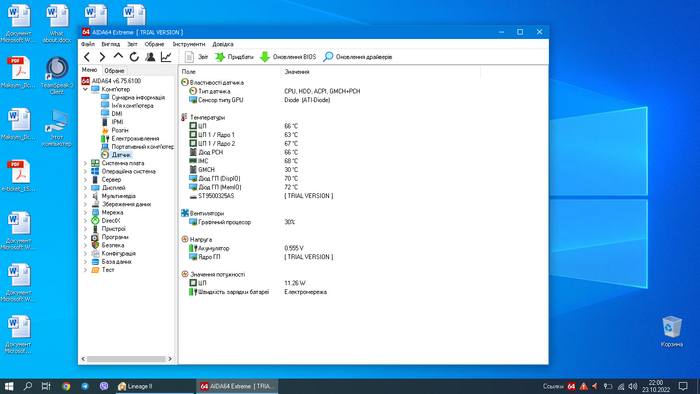This screenshot has height=394, width=700.
Task: Switch to the Меню tab
Action: pos(89,70)
